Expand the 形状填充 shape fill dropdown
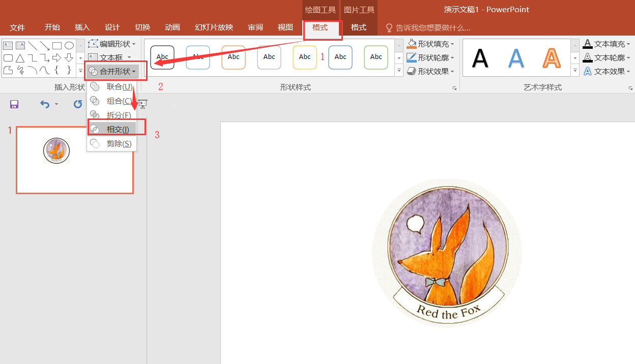 [x=430, y=44]
